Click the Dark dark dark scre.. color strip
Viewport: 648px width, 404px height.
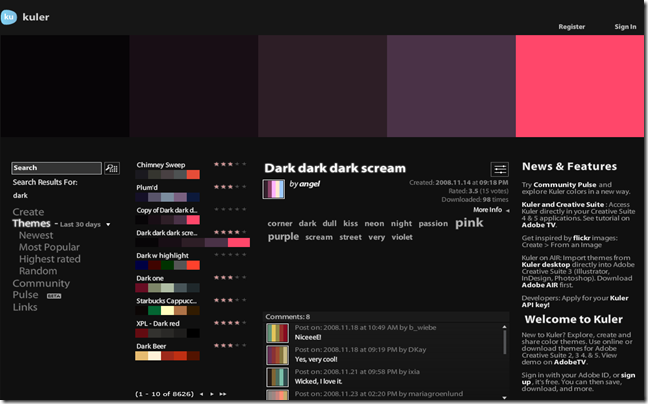click(193, 242)
